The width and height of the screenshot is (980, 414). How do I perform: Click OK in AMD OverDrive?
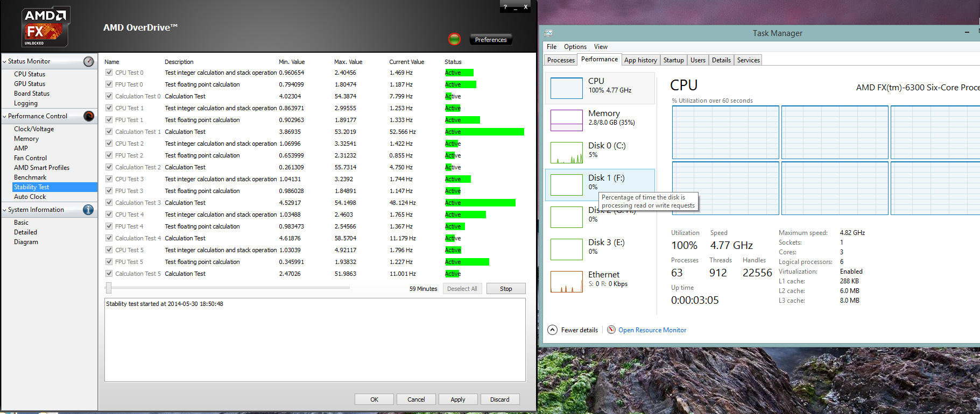(x=374, y=399)
